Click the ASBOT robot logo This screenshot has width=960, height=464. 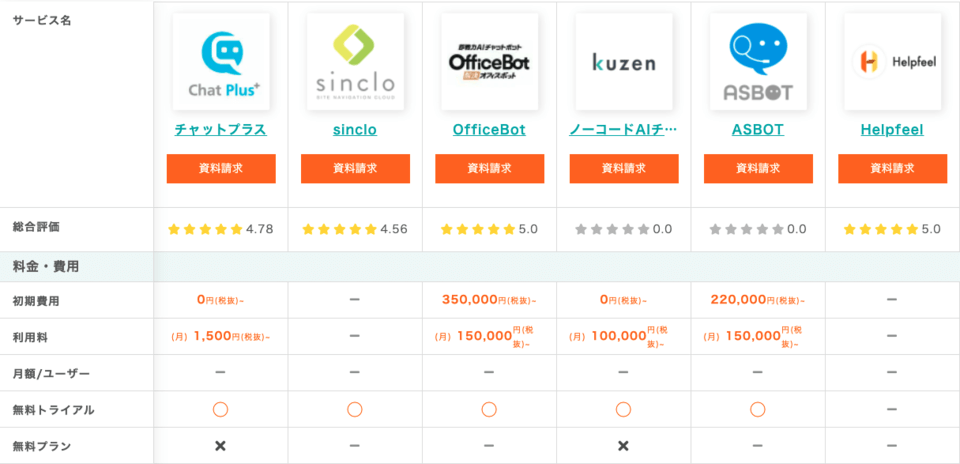(759, 62)
